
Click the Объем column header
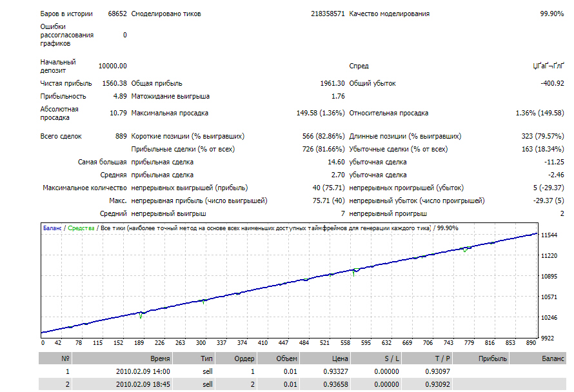278,358
